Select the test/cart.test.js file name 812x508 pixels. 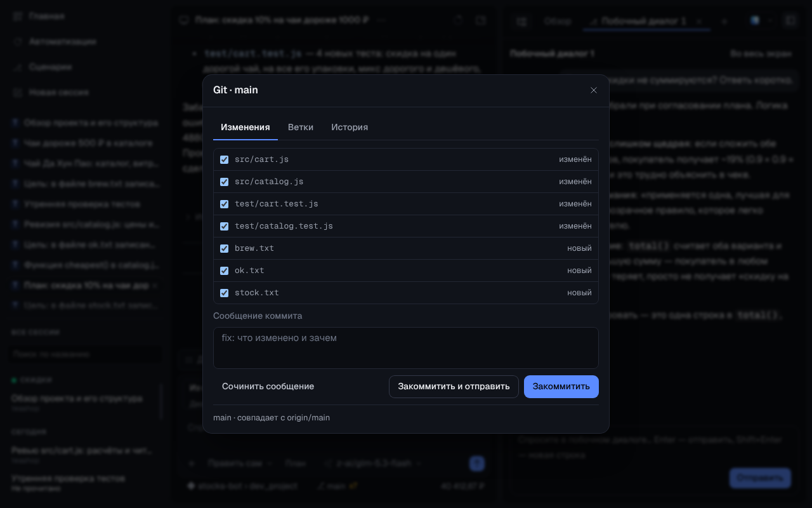click(x=277, y=204)
